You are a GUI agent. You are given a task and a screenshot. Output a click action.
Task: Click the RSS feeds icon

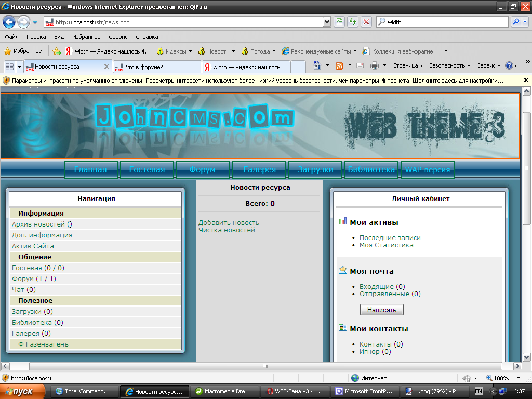339,65
